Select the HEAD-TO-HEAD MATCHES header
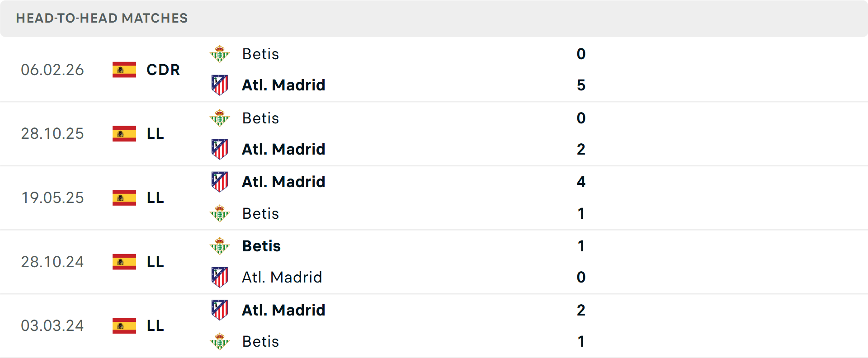The image size is (868, 358). 102,19
